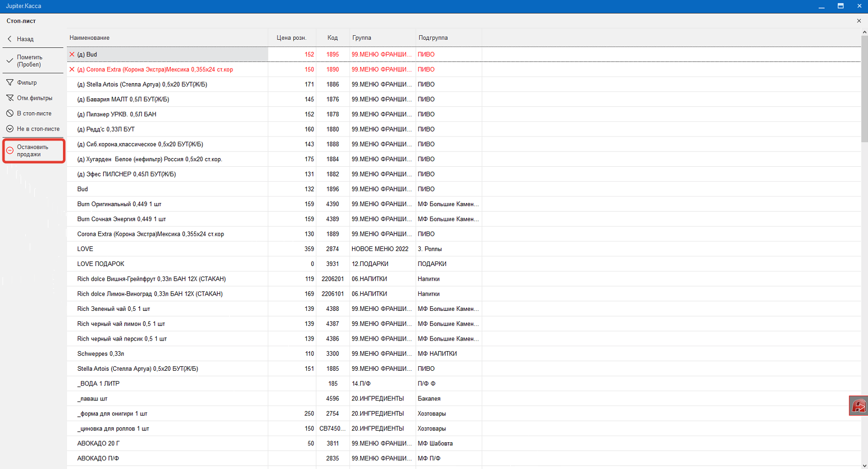Viewport: 868px width, 469px height.
Task: Go back with the Назад arrow icon
Action: [10, 39]
